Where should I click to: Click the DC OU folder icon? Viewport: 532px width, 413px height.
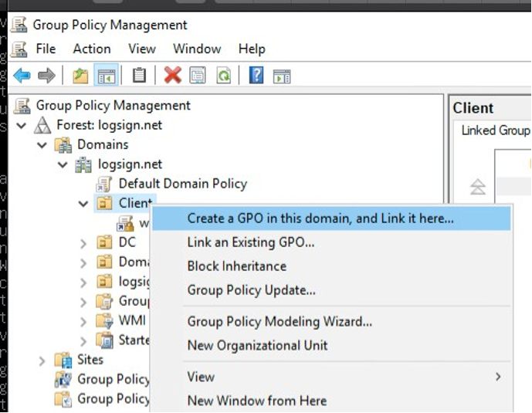coord(104,242)
